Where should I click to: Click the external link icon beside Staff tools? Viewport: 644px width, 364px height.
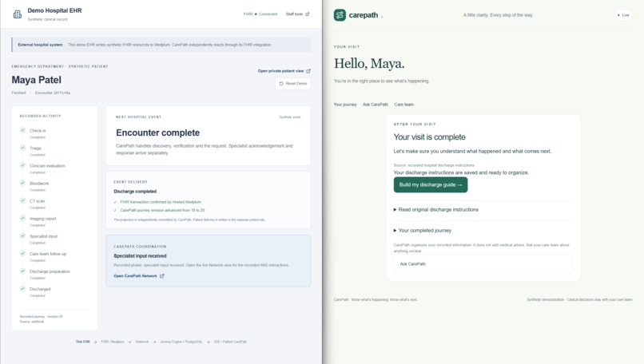tap(307, 14)
